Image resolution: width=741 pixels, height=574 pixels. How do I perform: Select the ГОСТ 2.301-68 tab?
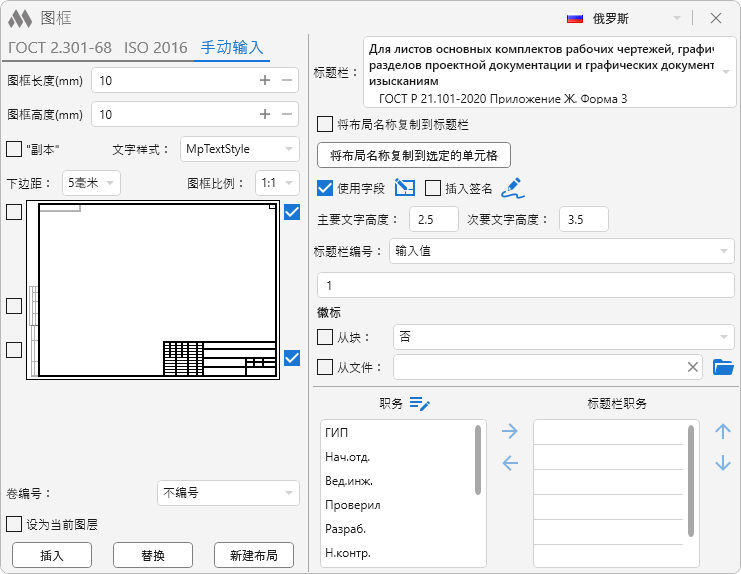click(59, 47)
